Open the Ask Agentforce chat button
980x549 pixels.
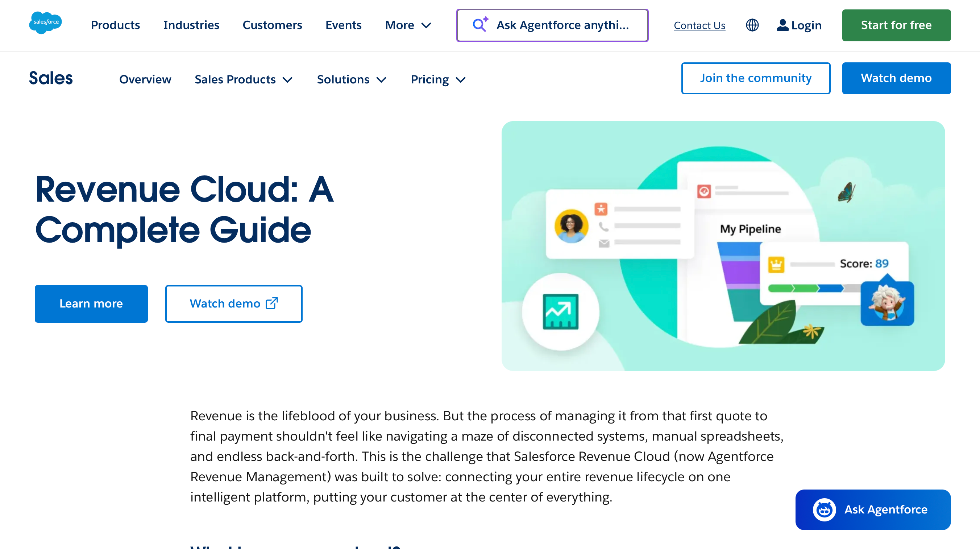pos(873,509)
